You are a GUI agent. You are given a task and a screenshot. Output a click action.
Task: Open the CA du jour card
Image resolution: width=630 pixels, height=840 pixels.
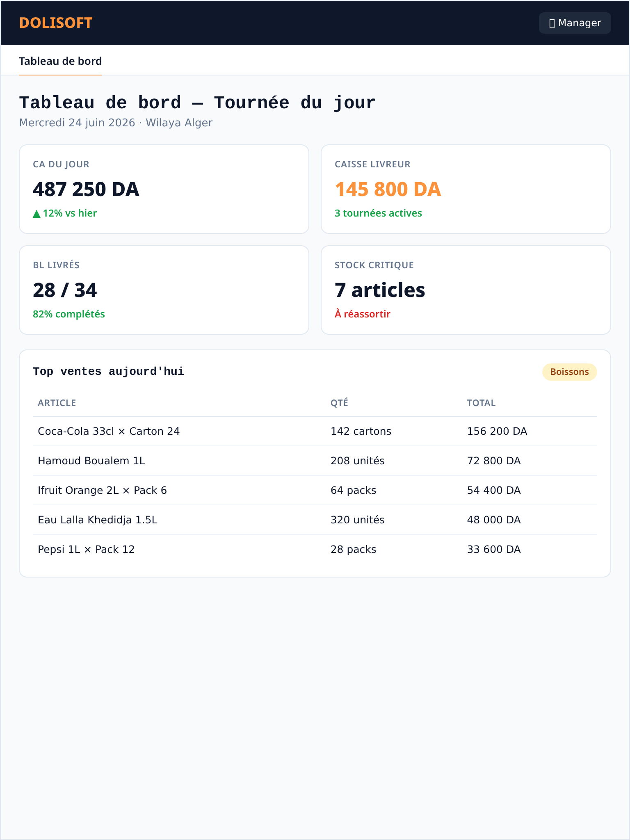click(164, 189)
